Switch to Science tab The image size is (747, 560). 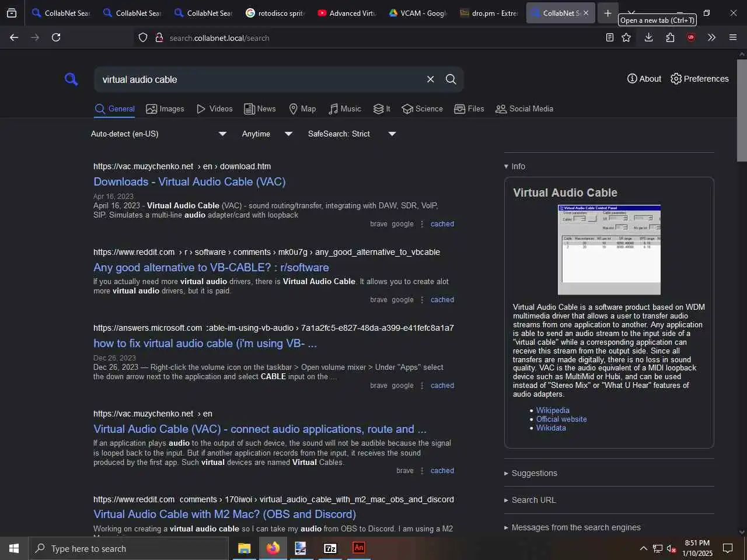(x=423, y=109)
